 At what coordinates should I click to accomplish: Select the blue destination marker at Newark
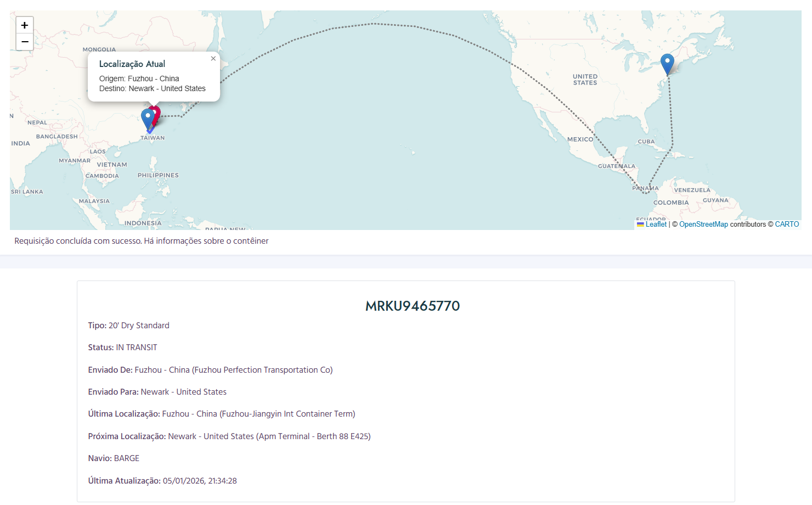[667, 63]
